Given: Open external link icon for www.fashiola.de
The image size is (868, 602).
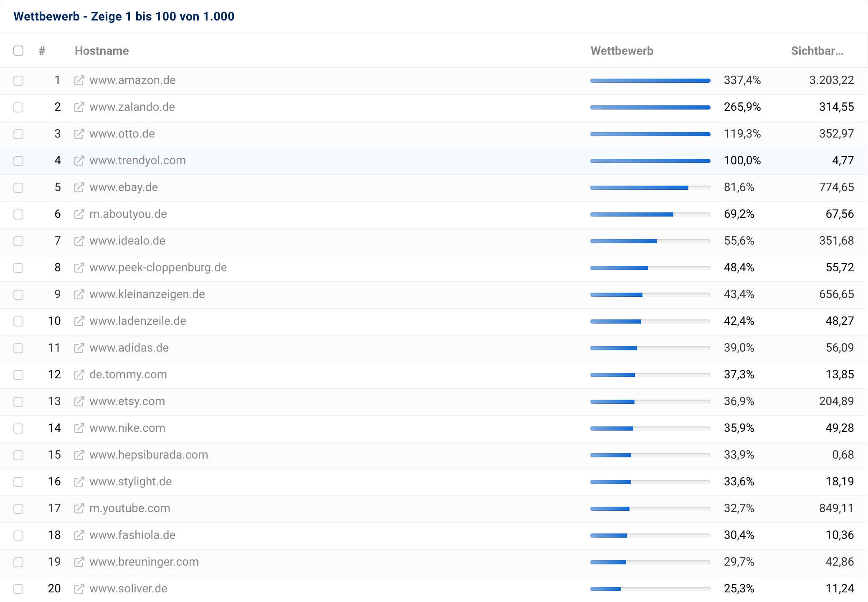Looking at the screenshot, I should [79, 535].
